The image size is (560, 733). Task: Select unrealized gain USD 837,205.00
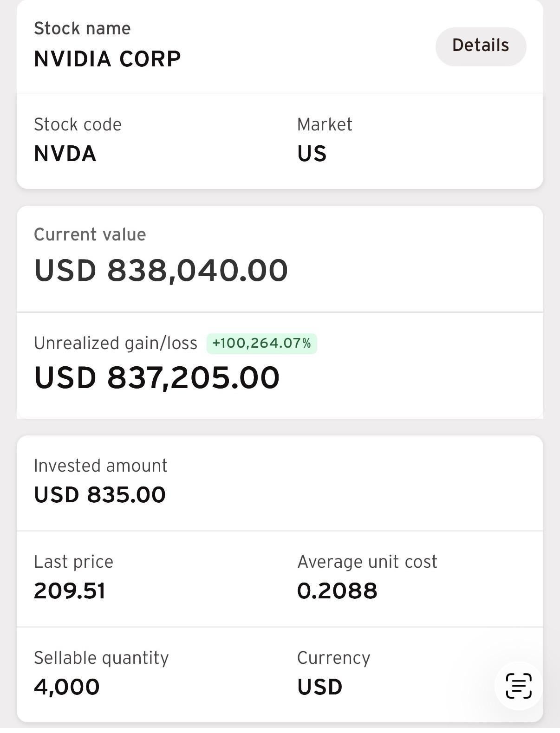[x=157, y=377]
